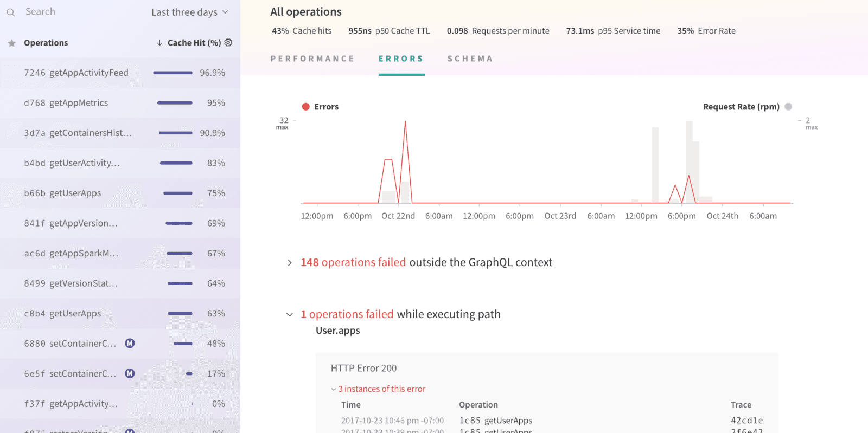The height and width of the screenshot is (433, 868).
Task: Click the red Errors legend dot
Action: [x=306, y=107]
